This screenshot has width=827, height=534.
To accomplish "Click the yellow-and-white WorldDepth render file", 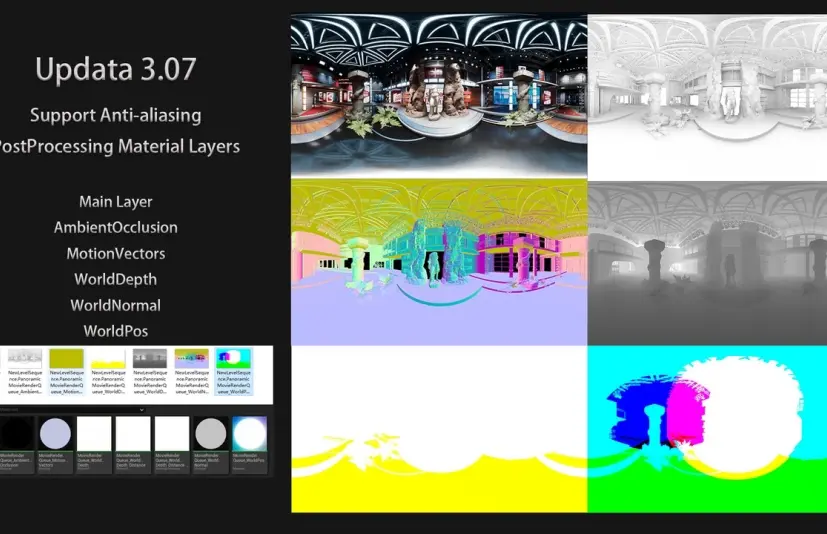I will point(108,360).
